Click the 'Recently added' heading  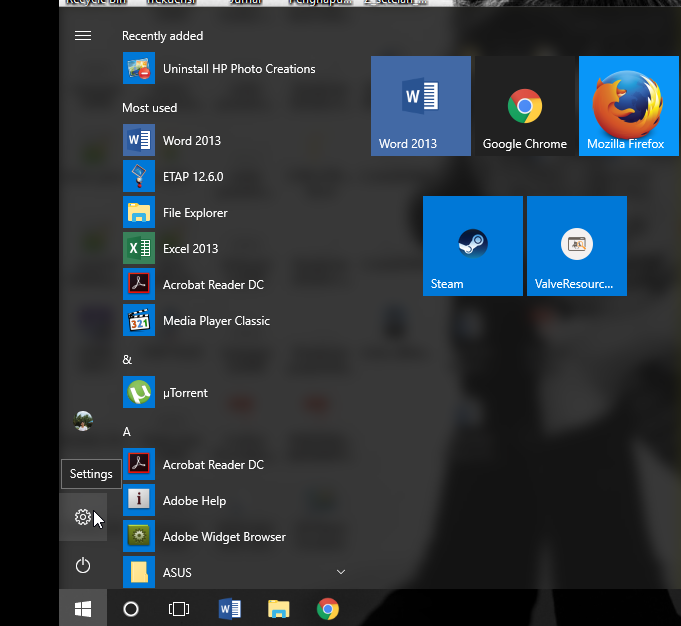162,36
